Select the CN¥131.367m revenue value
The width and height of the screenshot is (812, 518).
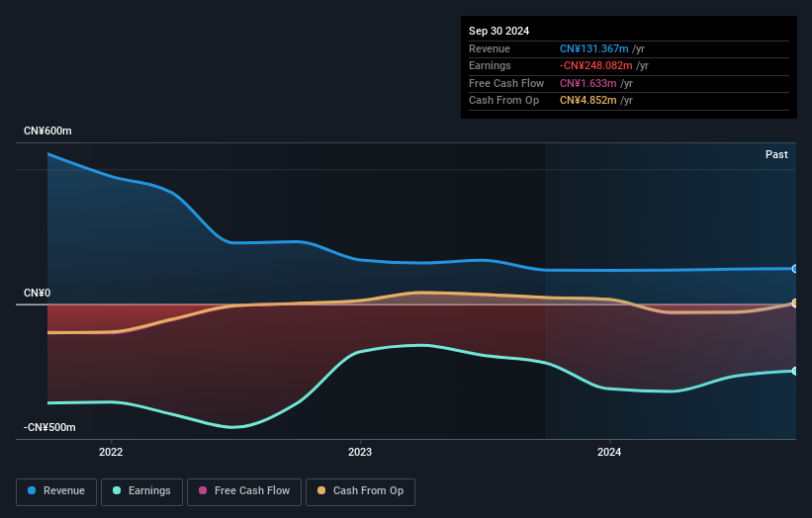(594, 48)
